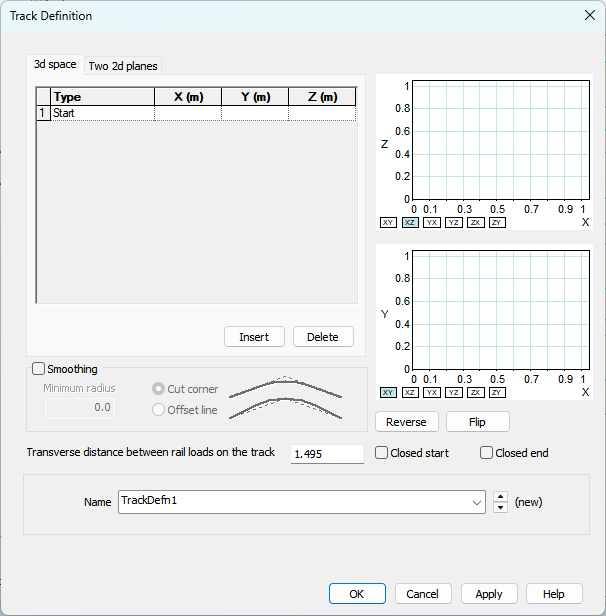
Task: Click the transverse distance input field
Action: coord(327,454)
